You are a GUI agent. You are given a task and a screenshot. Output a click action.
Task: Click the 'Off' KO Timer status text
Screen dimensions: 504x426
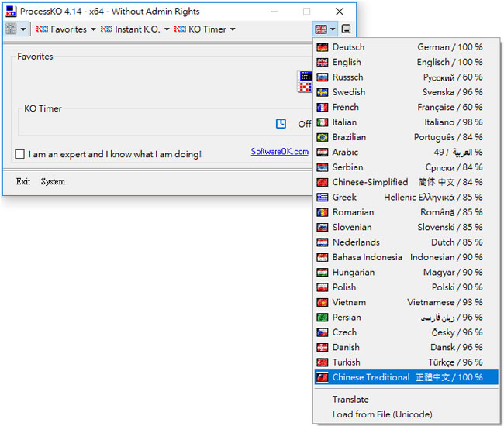(x=305, y=124)
